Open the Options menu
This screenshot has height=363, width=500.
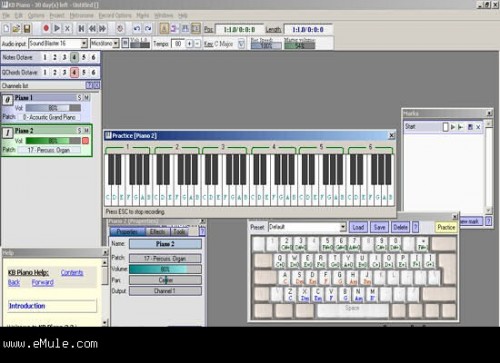tap(36, 15)
